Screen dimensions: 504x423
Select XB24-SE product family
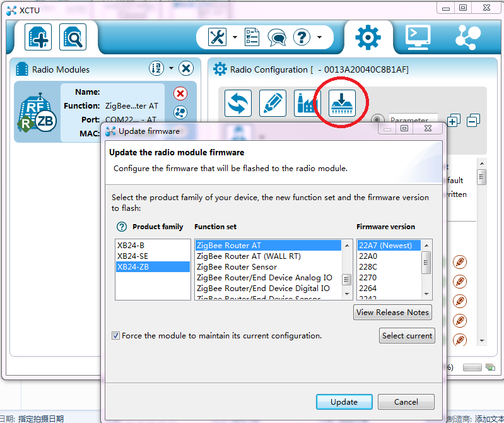(x=153, y=256)
